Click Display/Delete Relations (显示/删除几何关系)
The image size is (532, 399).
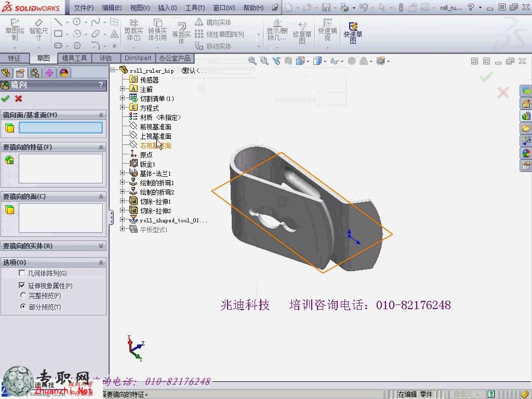277,30
